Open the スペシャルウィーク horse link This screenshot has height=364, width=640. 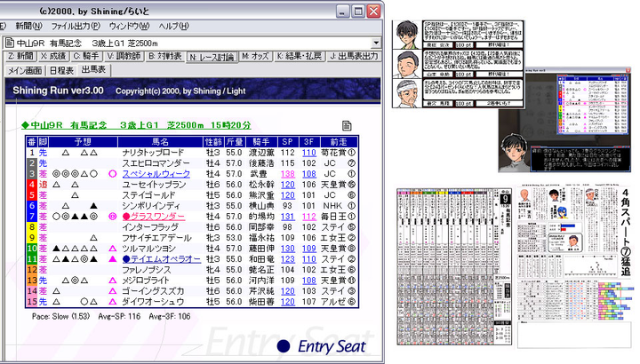(x=156, y=174)
